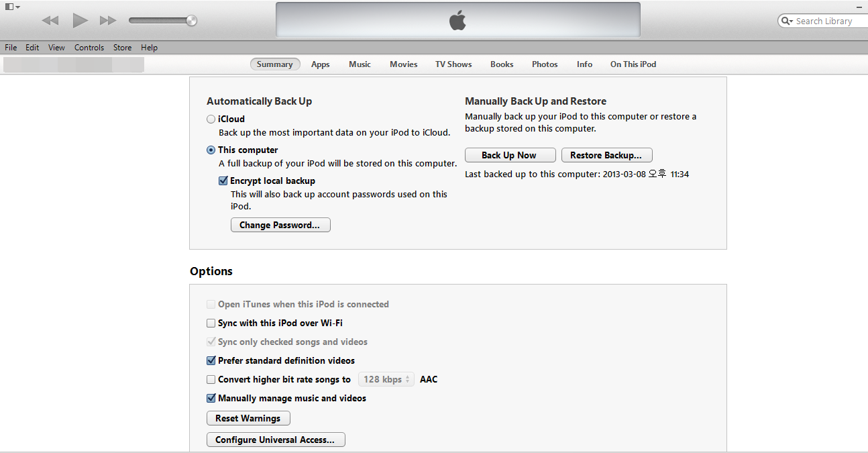Image resolution: width=868 pixels, height=453 pixels.
Task: Select This computer backup option
Action: coord(211,150)
